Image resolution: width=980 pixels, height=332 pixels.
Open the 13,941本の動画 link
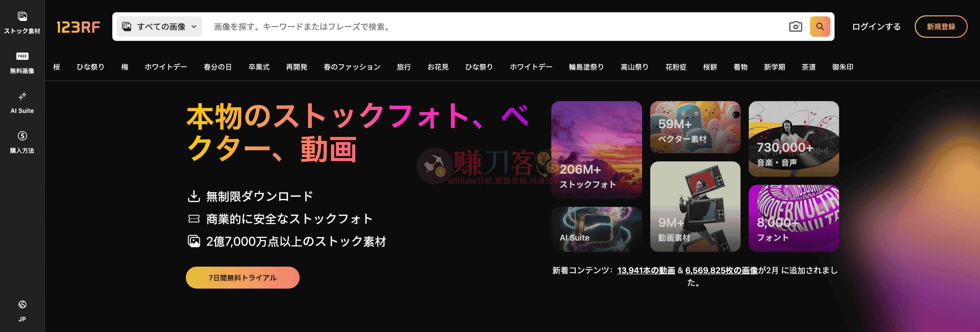click(646, 270)
